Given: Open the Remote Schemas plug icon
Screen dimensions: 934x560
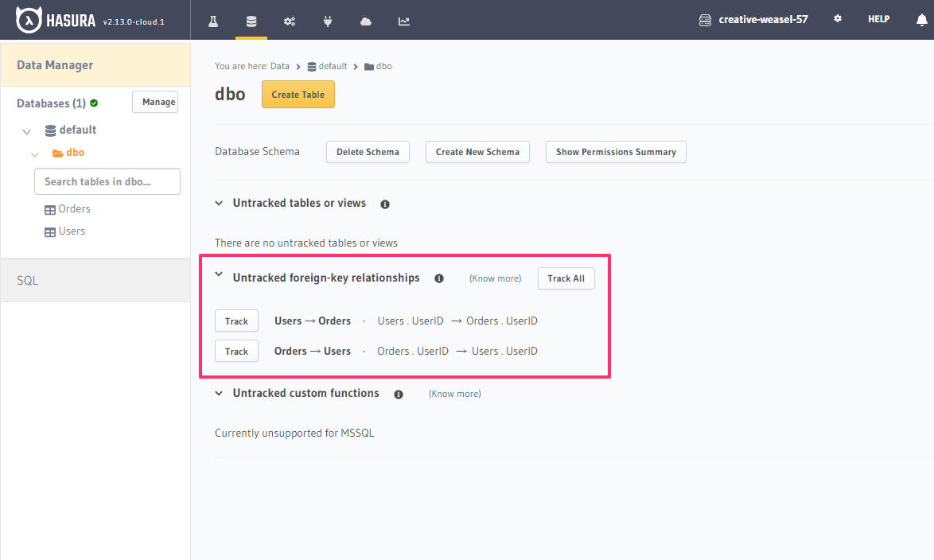Looking at the screenshot, I should pyautogui.click(x=328, y=21).
